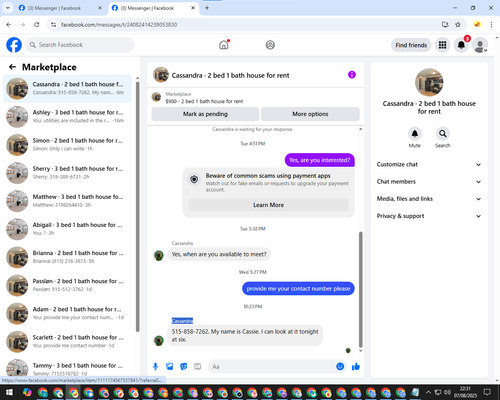
Task: Open Tammy 3 bed conversation
Action: 67,368
